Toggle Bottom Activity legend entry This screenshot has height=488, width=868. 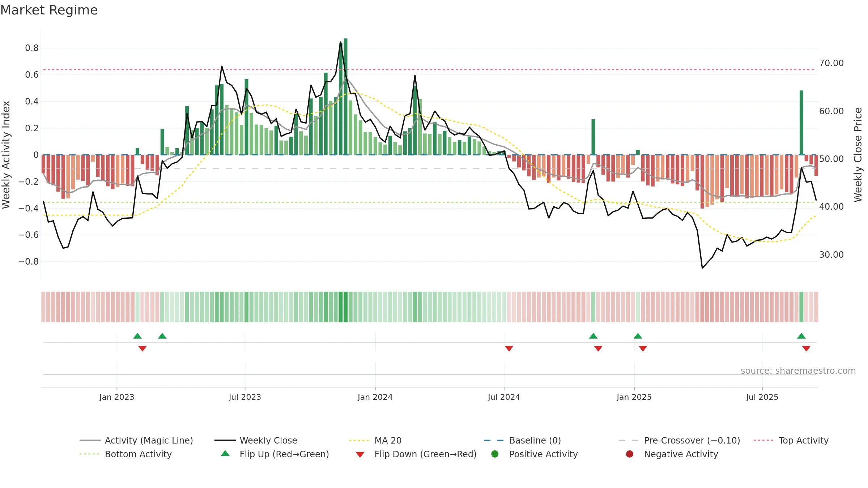(125, 454)
